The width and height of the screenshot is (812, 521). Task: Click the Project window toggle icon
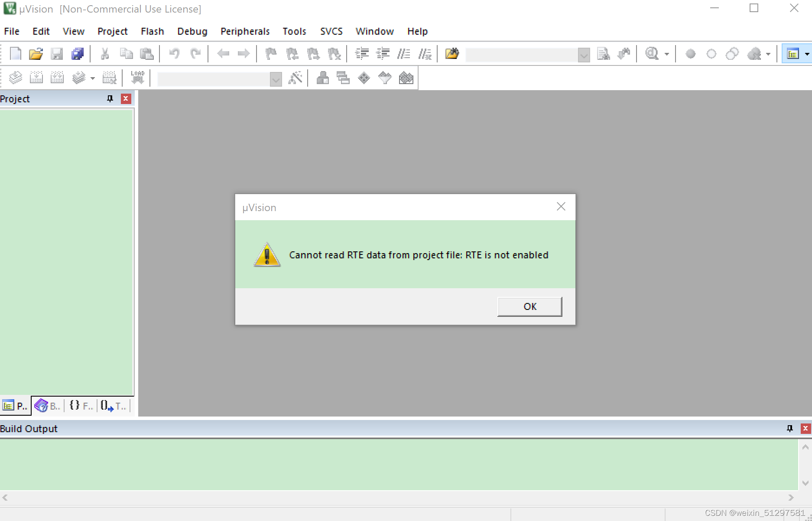click(793, 54)
